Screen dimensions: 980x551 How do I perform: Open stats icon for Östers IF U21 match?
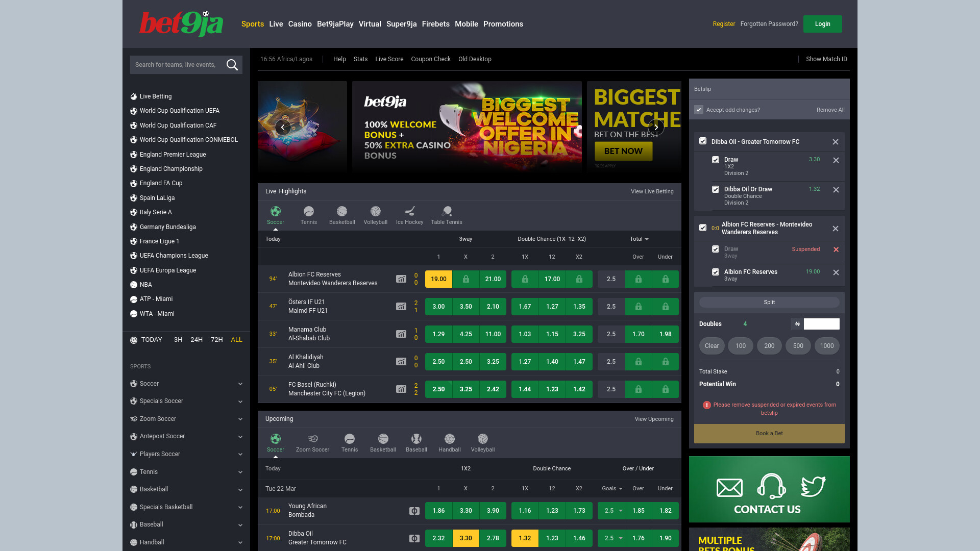click(x=401, y=307)
